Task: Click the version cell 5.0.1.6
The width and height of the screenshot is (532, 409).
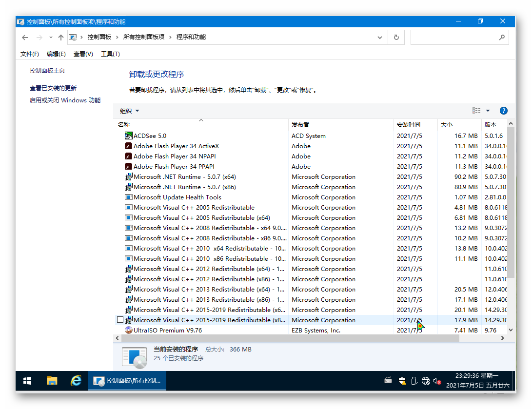Action: [493, 136]
